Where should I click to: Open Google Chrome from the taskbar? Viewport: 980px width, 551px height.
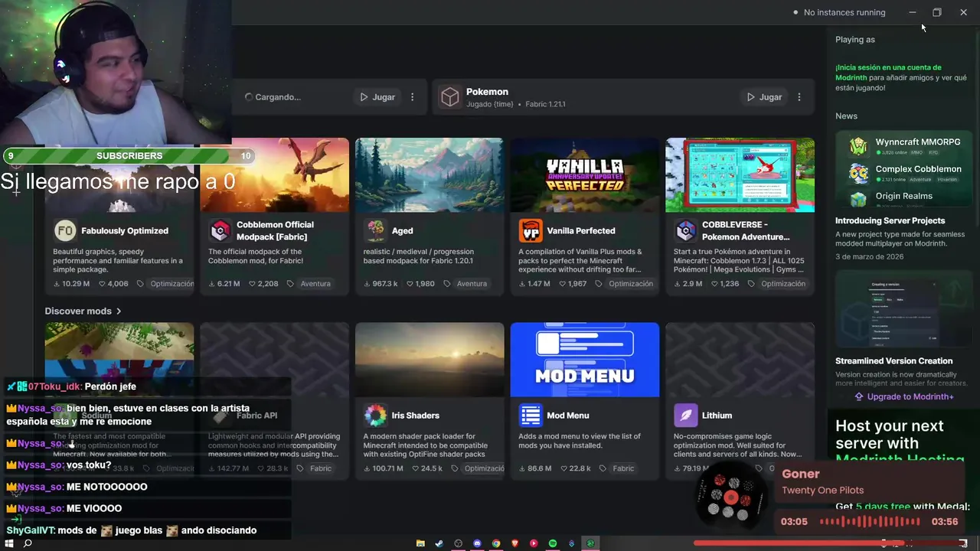tap(496, 543)
